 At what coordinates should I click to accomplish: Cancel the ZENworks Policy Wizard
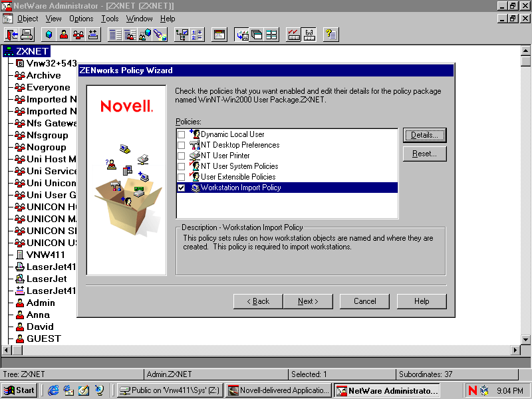click(x=364, y=301)
